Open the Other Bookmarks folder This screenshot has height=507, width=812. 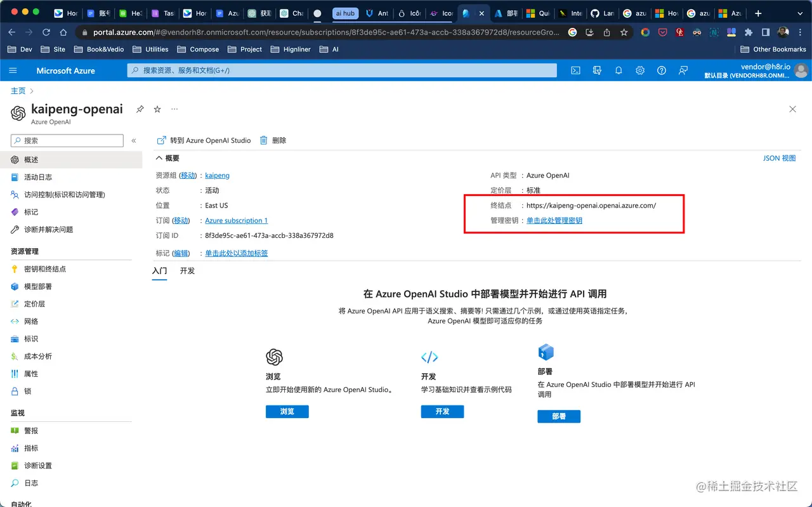coord(773,49)
